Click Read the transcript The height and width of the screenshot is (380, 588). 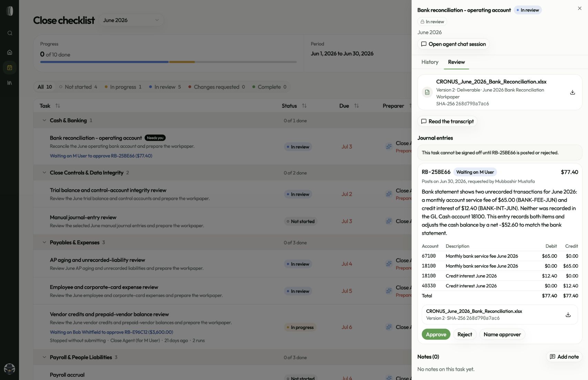447,121
